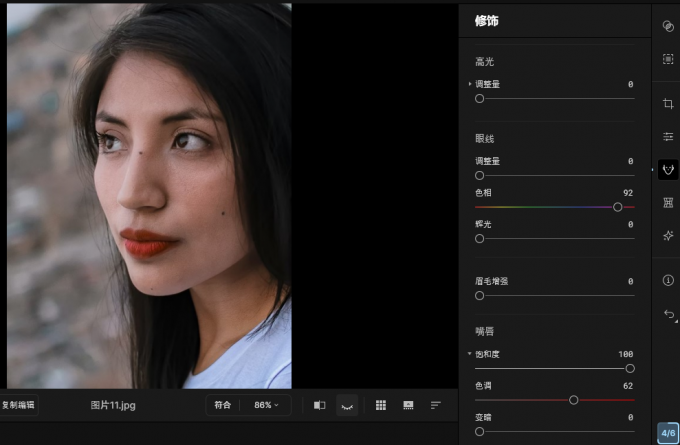Screen dimensions: 680x445
Task: Toggle the closed-eye show original icon
Action: (x=347, y=405)
